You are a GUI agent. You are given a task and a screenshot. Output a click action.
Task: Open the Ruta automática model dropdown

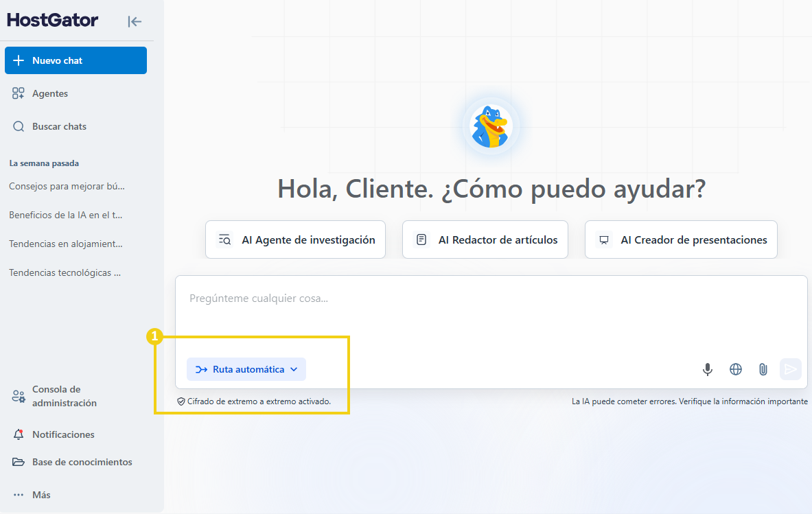tap(246, 369)
